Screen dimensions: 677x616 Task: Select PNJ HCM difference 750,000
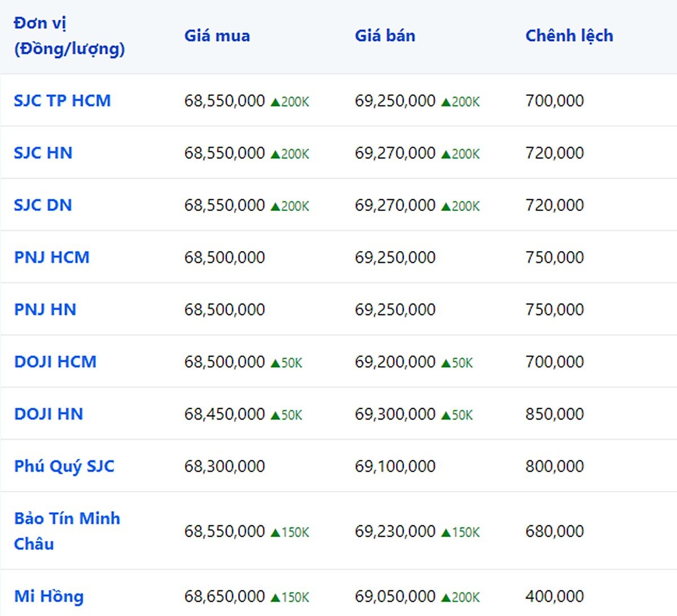point(555,257)
